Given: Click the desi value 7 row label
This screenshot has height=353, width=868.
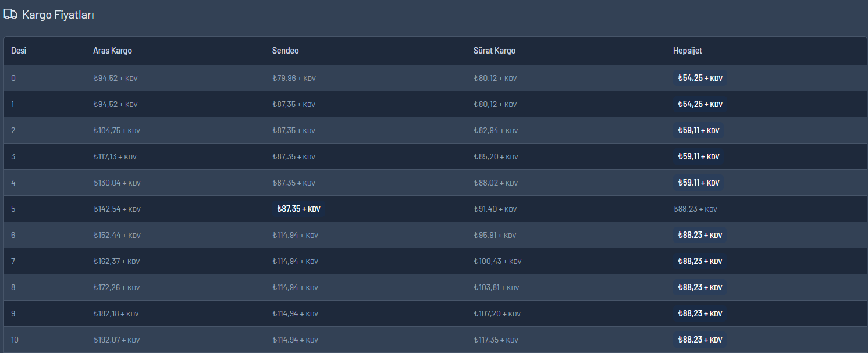Looking at the screenshot, I should (x=13, y=261).
